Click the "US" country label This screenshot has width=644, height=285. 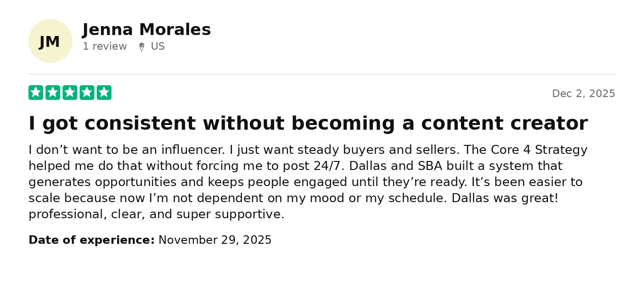click(x=158, y=46)
